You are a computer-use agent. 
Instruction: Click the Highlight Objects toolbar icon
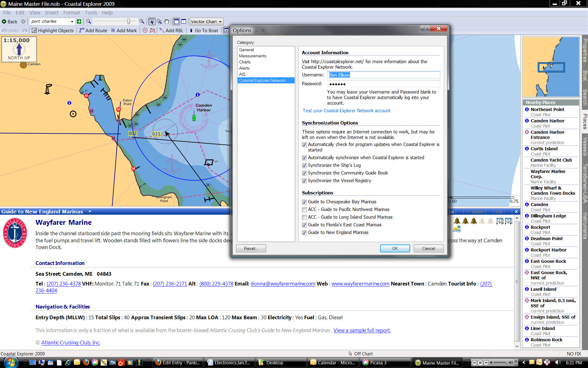[x=34, y=30]
